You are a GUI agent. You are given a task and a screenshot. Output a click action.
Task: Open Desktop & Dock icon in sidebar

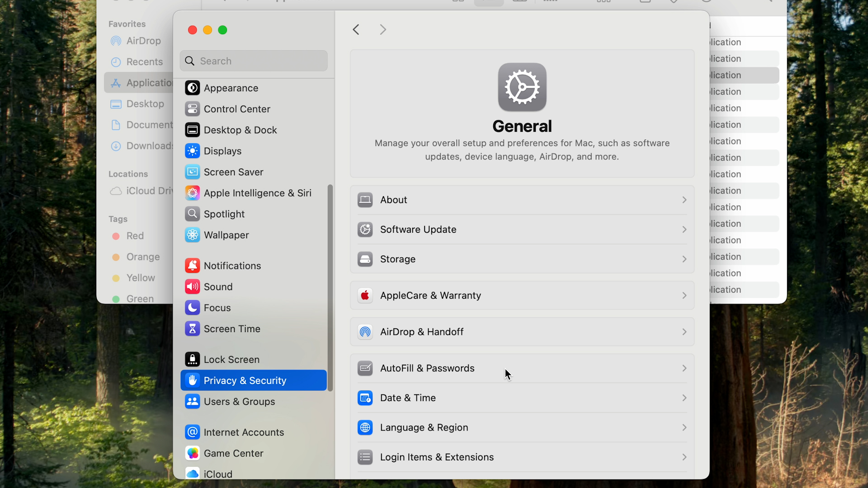pyautogui.click(x=192, y=130)
